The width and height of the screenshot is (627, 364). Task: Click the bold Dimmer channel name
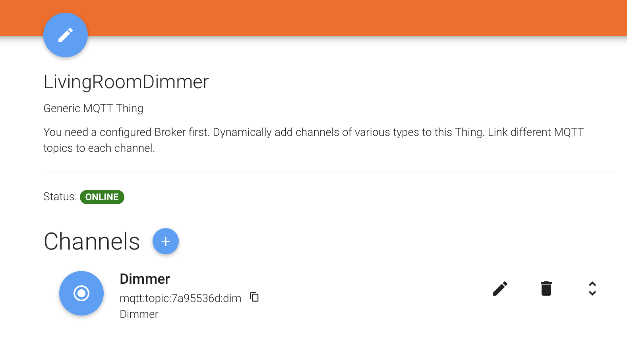click(145, 279)
